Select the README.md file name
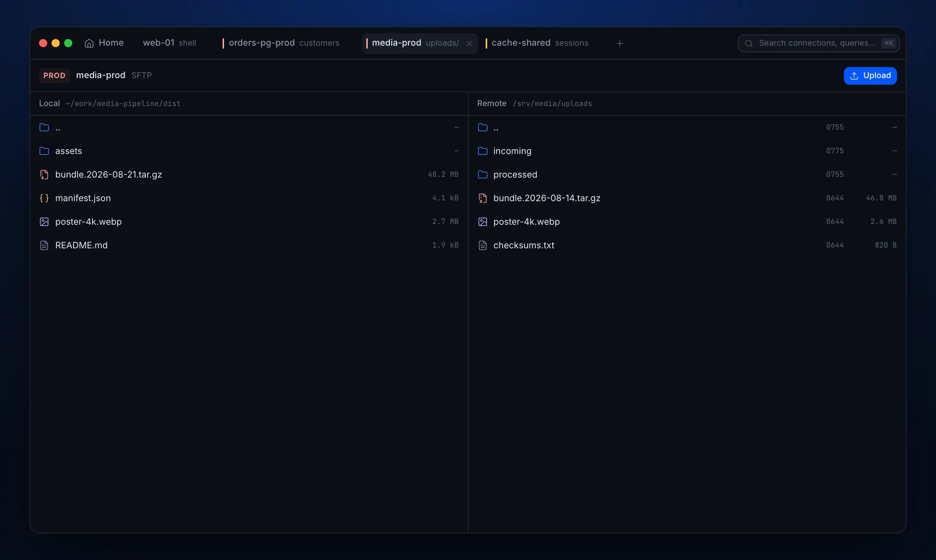The height and width of the screenshot is (560, 936). coord(81,245)
